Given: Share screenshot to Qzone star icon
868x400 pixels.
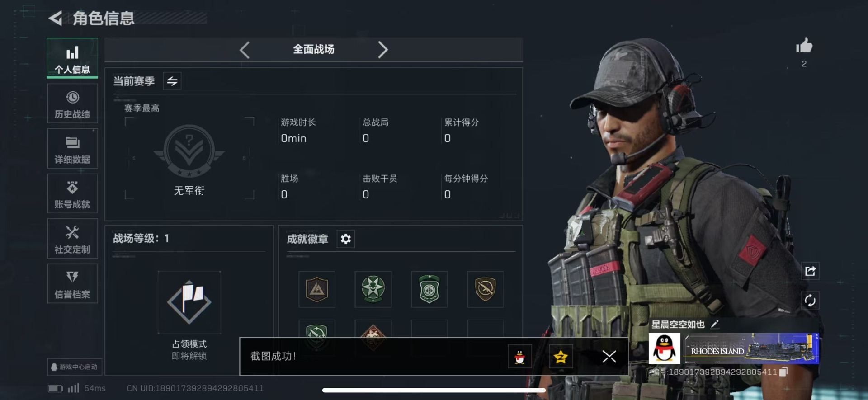Looking at the screenshot, I should 561,357.
